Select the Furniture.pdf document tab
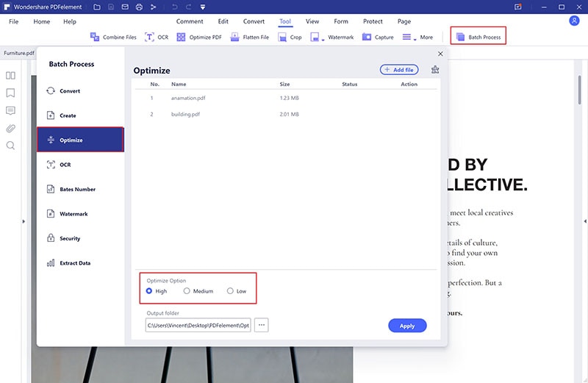The image size is (588, 383). coord(19,53)
